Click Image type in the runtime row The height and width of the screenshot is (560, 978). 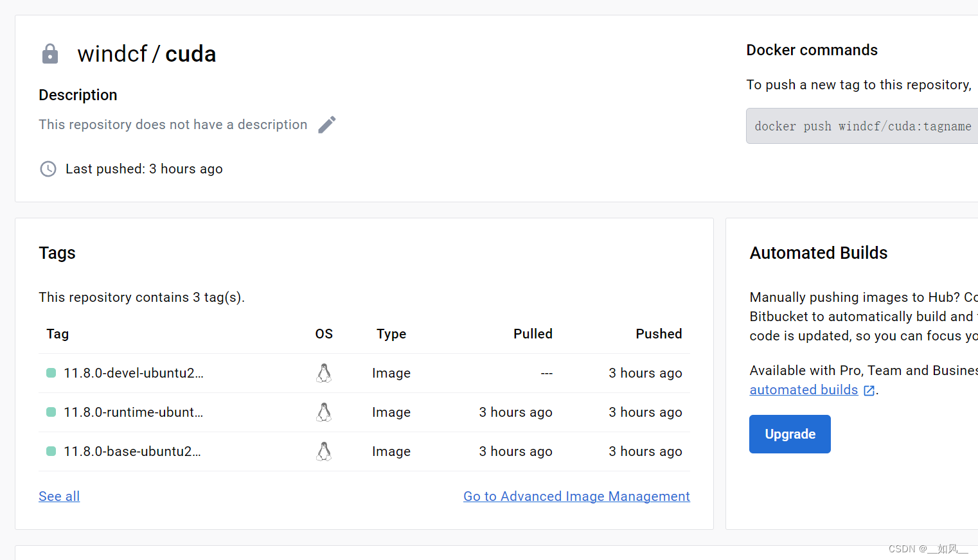click(x=391, y=412)
